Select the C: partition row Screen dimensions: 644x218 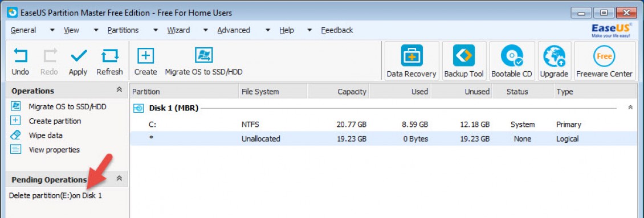pyautogui.click(x=384, y=125)
